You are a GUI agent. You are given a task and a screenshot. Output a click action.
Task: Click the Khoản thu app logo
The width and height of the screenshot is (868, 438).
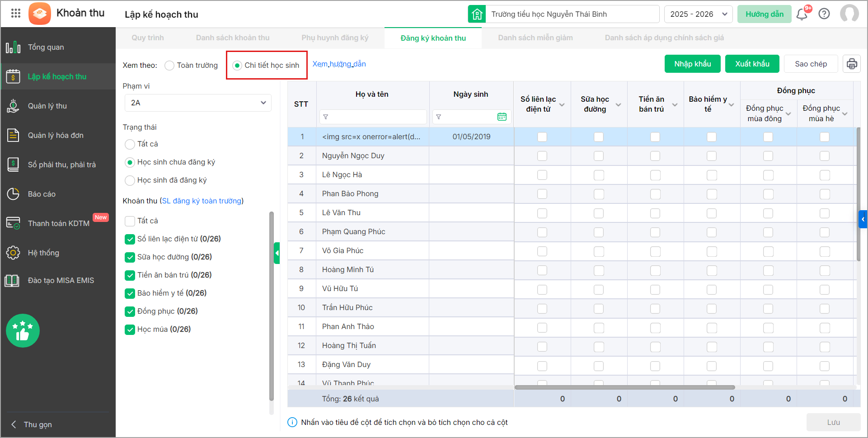pos(40,14)
